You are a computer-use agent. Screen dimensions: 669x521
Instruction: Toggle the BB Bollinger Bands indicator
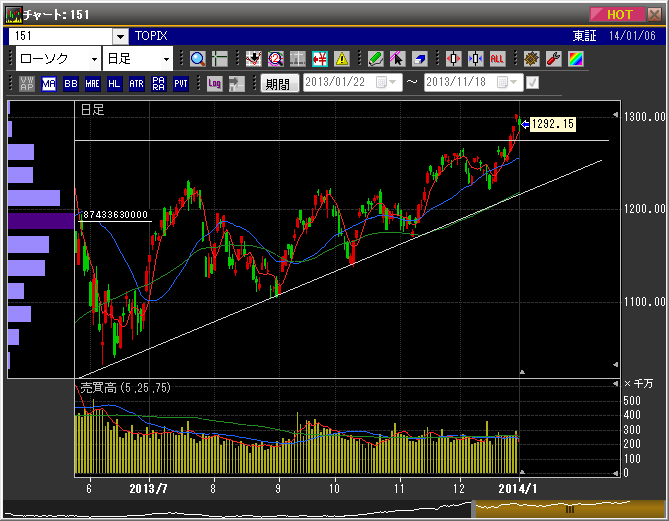point(71,84)
